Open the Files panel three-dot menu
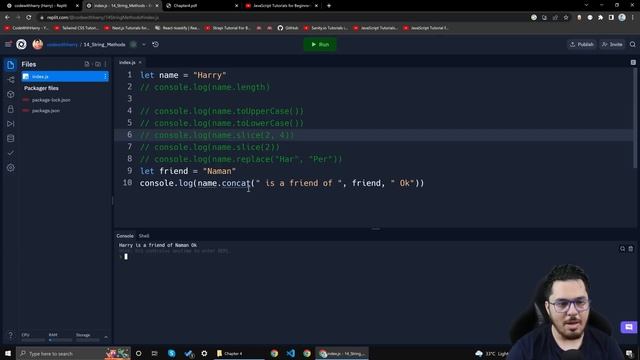The height and width of the screenshot is (360, 640). (x=106, y=64)
